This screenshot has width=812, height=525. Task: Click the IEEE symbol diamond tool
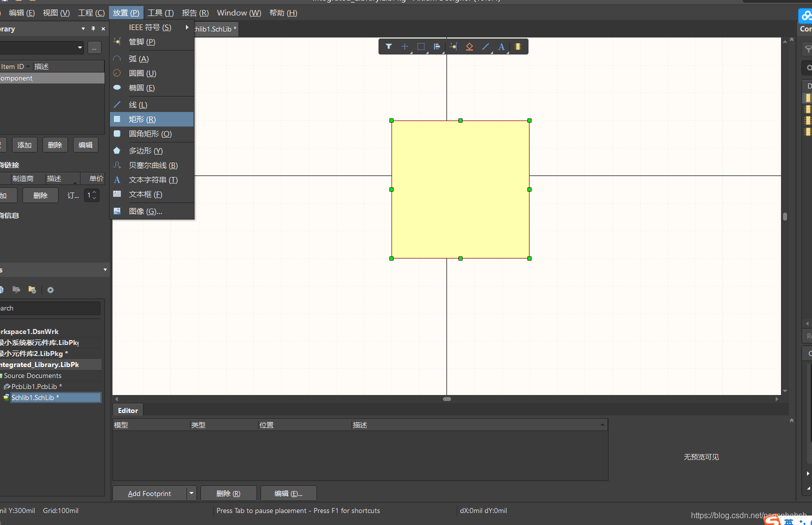pos(469,46)
